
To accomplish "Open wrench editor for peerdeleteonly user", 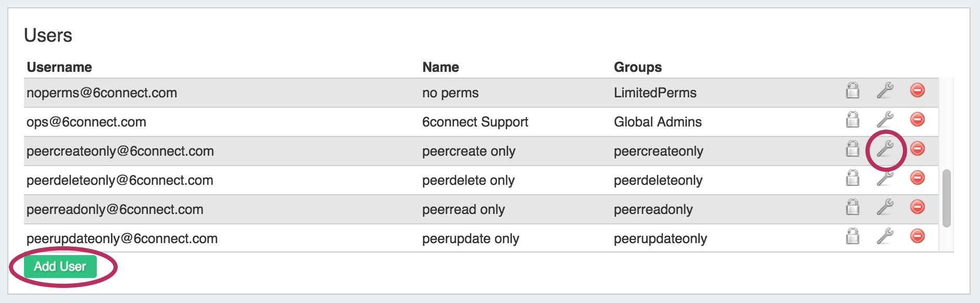I will (885, 179).
